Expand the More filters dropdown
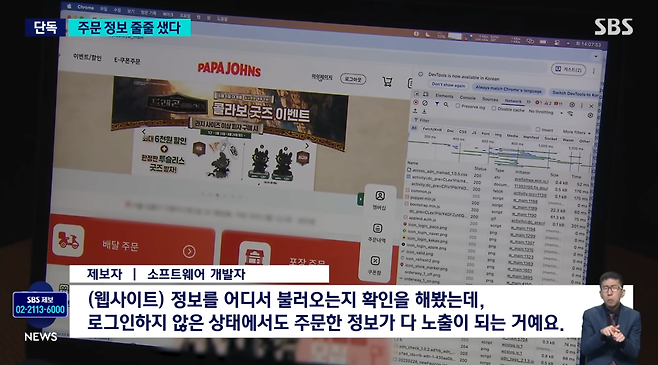The height and width of the screenshot is (365, 658). pos(576,132)
